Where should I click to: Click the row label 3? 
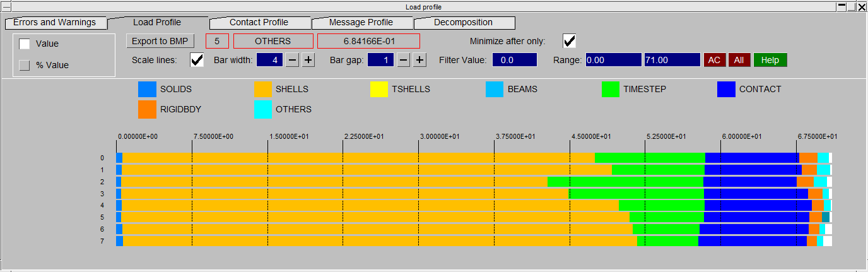102,194
